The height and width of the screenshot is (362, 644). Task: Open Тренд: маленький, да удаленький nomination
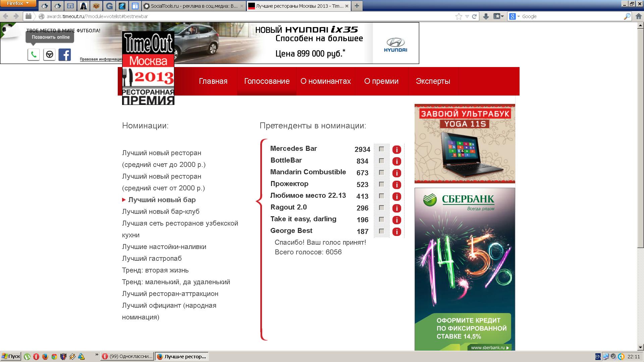pyautogui.click(x=176, y=282)
